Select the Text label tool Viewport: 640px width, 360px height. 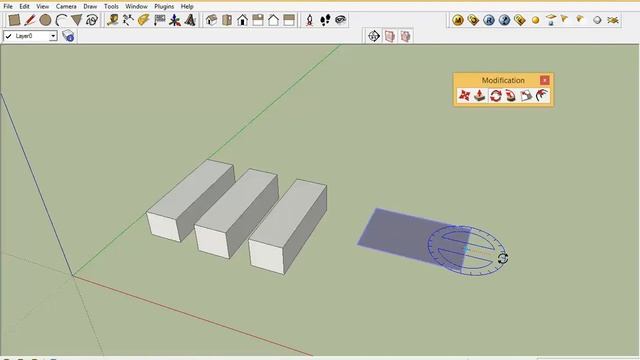click(x=159, y=20)
